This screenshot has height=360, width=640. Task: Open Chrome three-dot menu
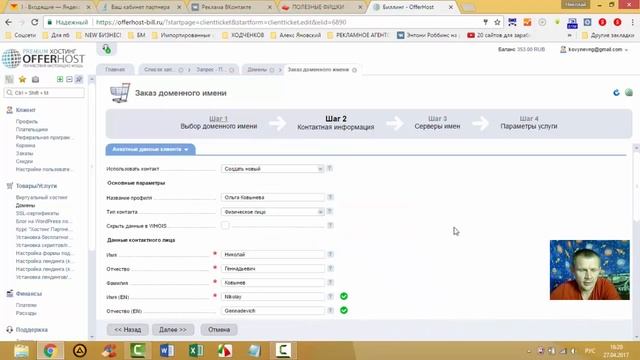[633, 22]
